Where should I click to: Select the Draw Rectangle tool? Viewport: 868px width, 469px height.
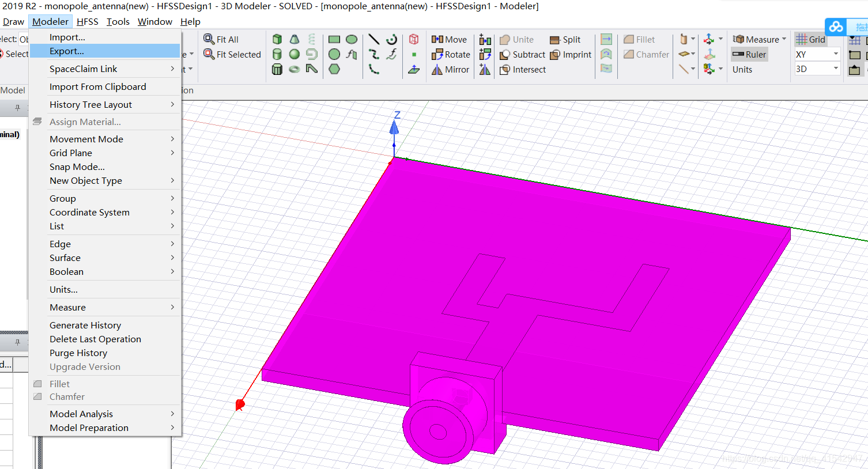334,39
